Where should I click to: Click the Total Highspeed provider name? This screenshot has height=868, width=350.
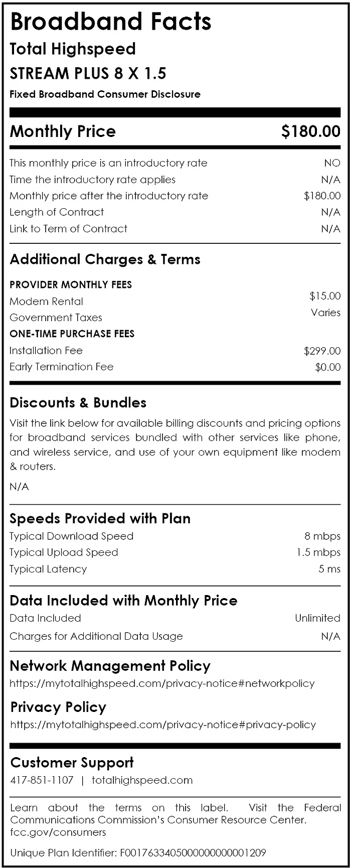[73, 49]
